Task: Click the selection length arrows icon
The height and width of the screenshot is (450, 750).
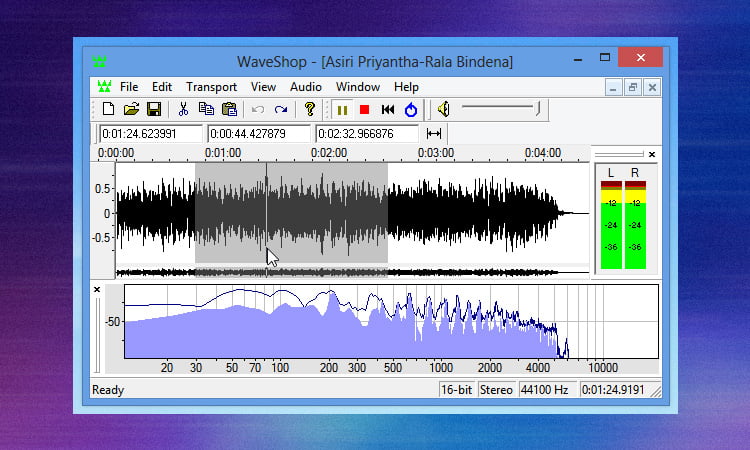Action: tap(434, 133)
